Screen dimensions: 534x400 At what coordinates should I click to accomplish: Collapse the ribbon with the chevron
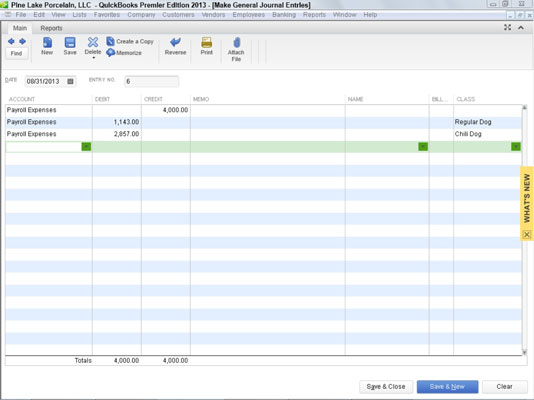[521, 28]
